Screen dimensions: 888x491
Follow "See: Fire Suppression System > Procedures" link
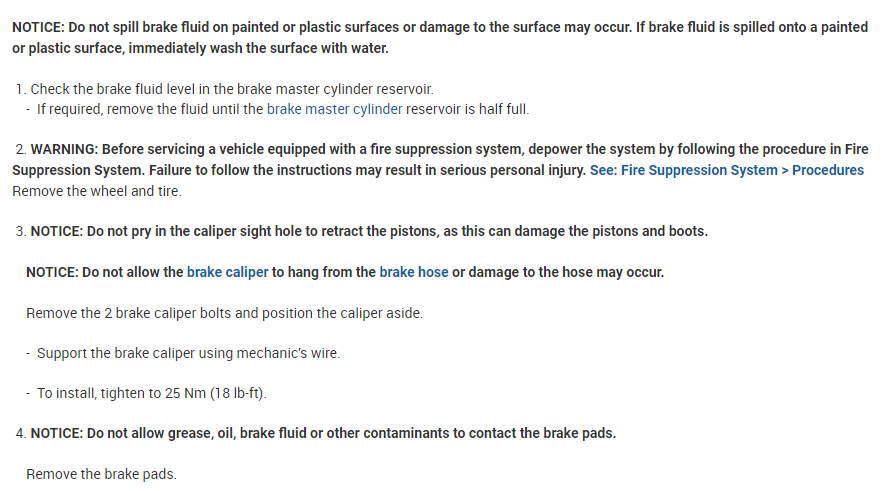[726, 170]
